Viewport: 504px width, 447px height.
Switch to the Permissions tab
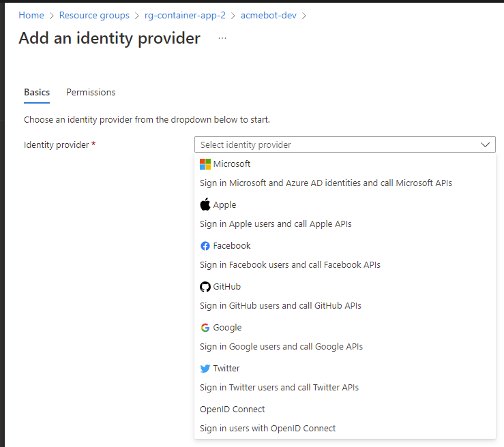(x=91, y=93)
